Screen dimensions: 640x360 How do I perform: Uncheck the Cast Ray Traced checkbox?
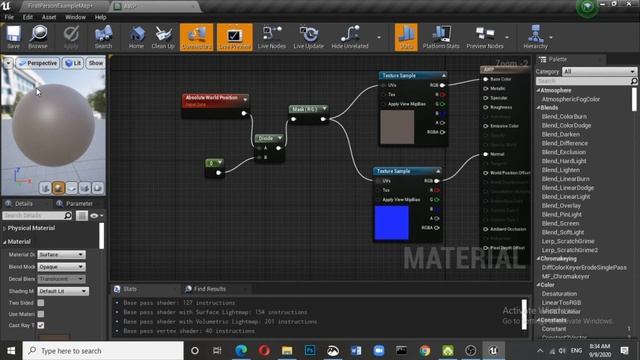pos(41,325)
